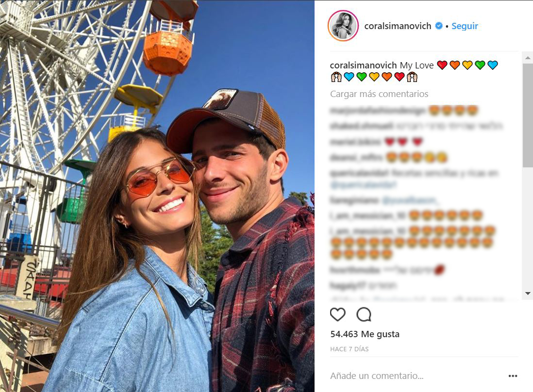Click the couple selfie photo
The height and width of the screenshot is (392, 533).
(x=157, y=196)
